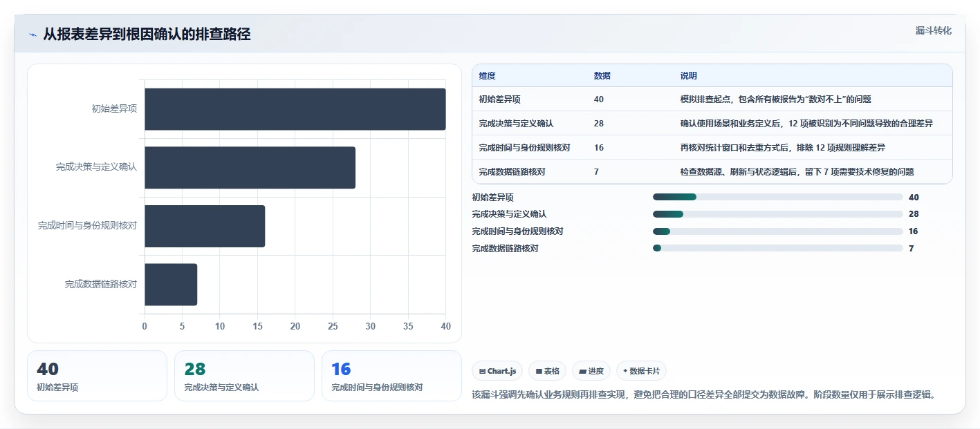Open the data card showing 16
This screenshot has width=980, height=429.
(391, 376)
